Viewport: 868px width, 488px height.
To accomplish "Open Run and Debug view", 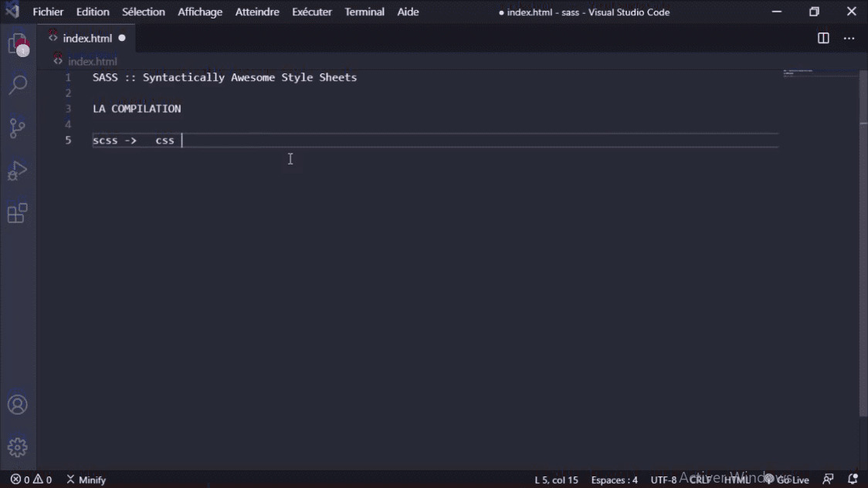I will 18,171.
